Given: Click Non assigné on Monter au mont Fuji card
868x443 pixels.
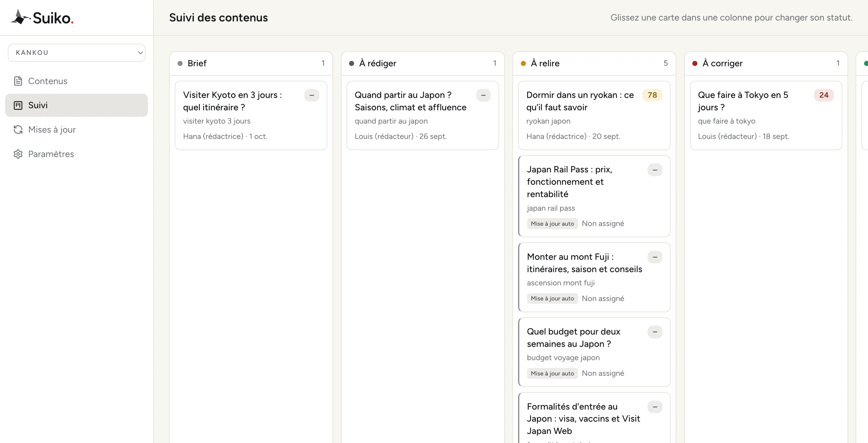Looking at the screenshot, I should pos(603,298).
